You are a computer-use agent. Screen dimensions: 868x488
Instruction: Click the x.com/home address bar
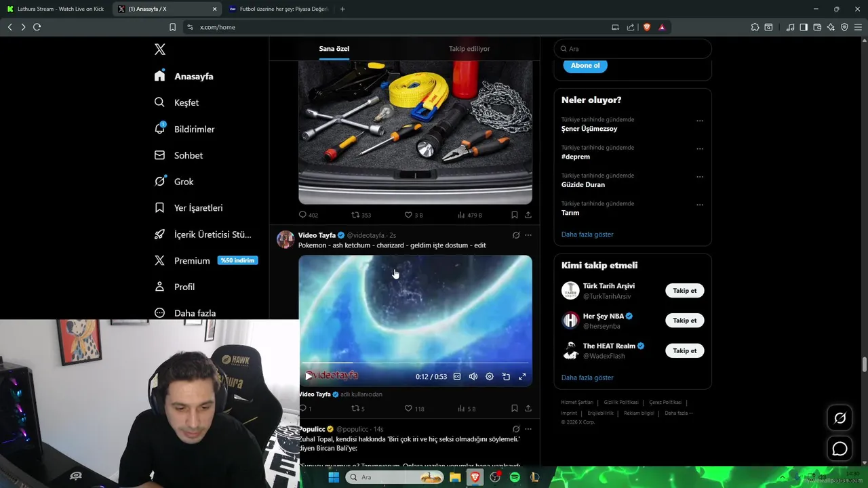(400, 27)
